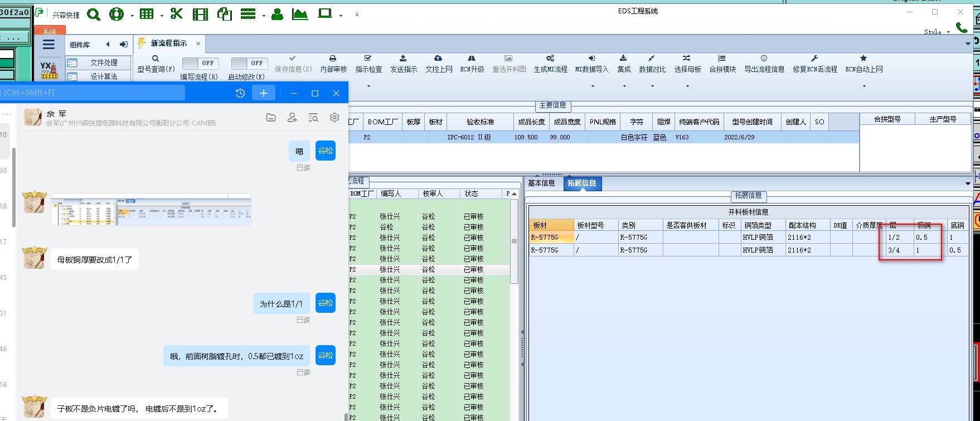Click the 型号查询(F) search button
Image resolution: width=980 pixels, height=421 pixels.
(x=156, y=64)
